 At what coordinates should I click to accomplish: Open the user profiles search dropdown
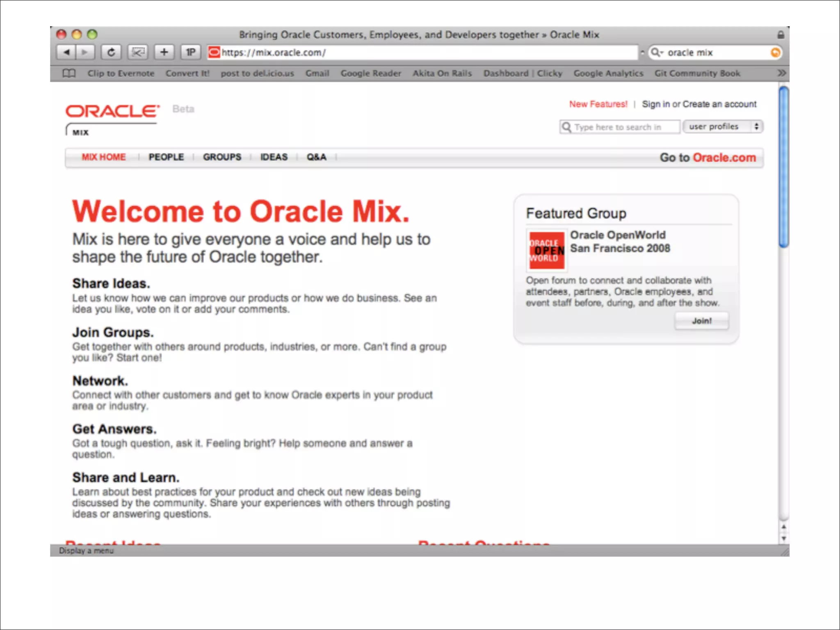click(723, 127)
